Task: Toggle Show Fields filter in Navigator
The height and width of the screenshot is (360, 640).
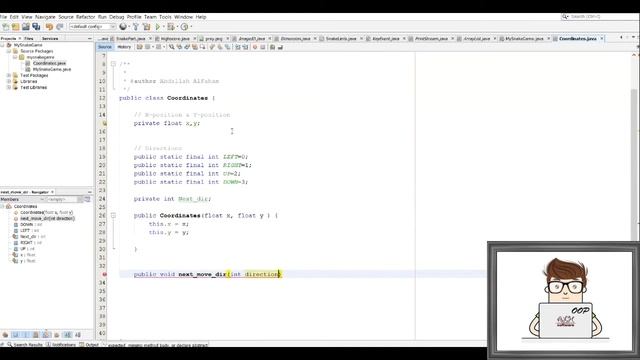Action: pos(16,335)
